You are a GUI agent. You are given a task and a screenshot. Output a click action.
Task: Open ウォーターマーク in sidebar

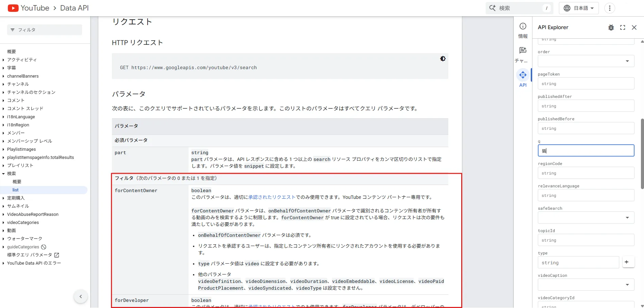click(x=25, y=239)
